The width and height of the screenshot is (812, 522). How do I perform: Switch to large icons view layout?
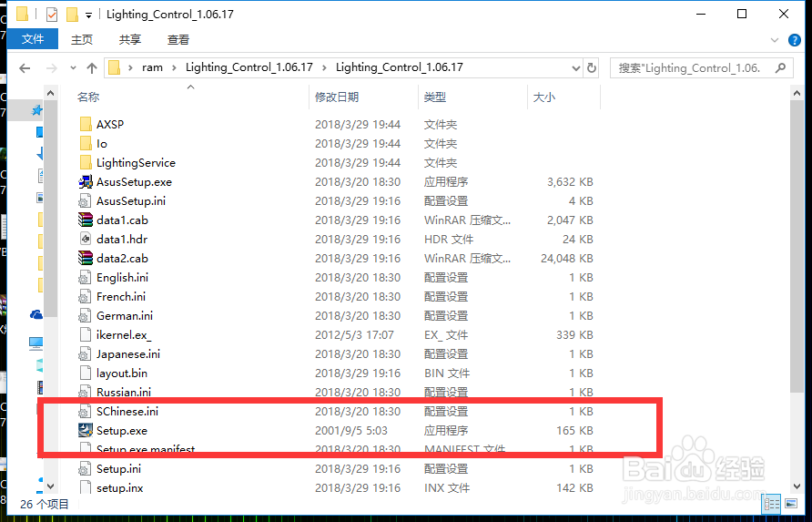(791, 504)
